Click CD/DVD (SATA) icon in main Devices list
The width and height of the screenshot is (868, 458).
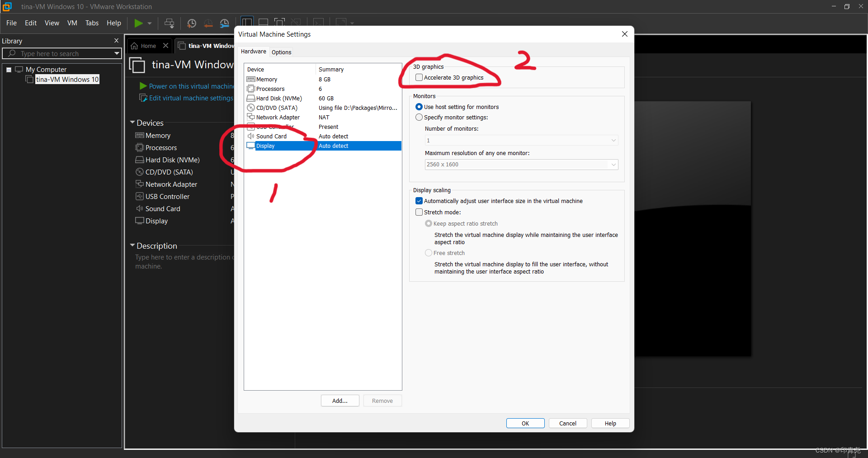coord(140,172)
